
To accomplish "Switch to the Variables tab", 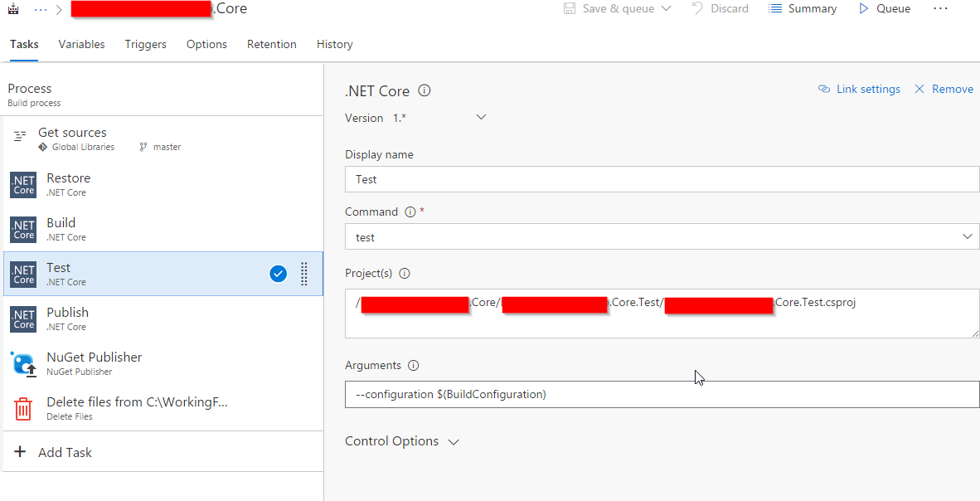I will pyautogui.click(x=81, y=45).
